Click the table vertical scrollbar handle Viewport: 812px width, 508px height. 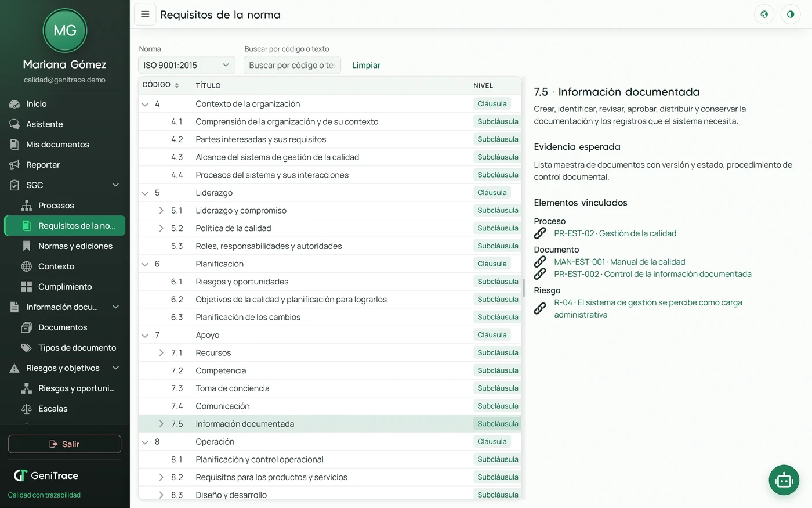(524, 288)
